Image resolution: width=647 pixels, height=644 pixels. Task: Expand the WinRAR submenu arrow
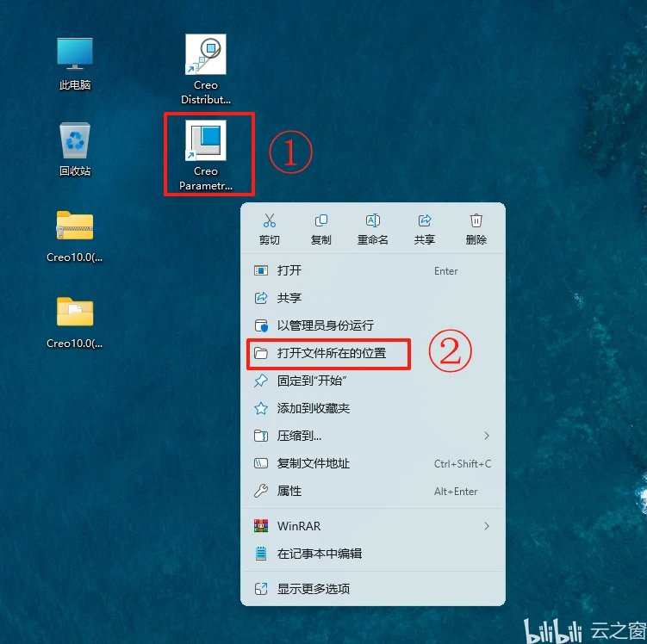[487, 526]
